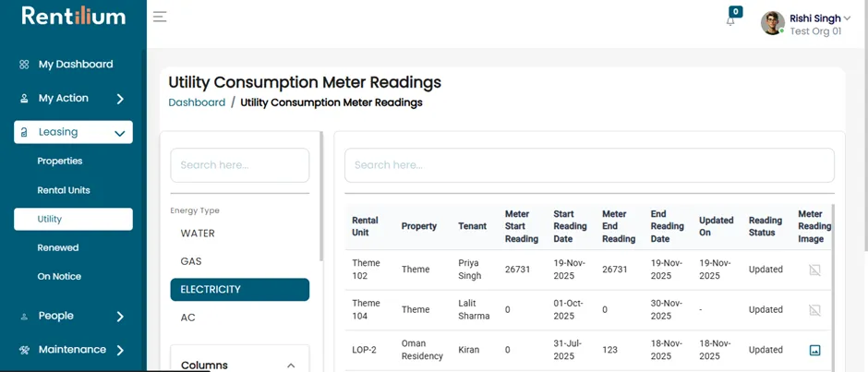View the meter reading image for LOP-2
This screenshot has height=372, width=868.
814,351
